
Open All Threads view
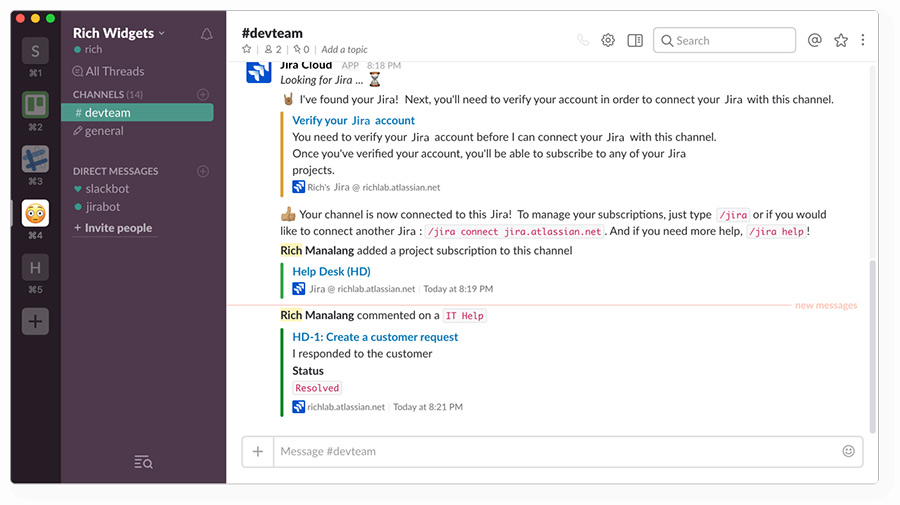pyautogui.click(x=108, y=71)
